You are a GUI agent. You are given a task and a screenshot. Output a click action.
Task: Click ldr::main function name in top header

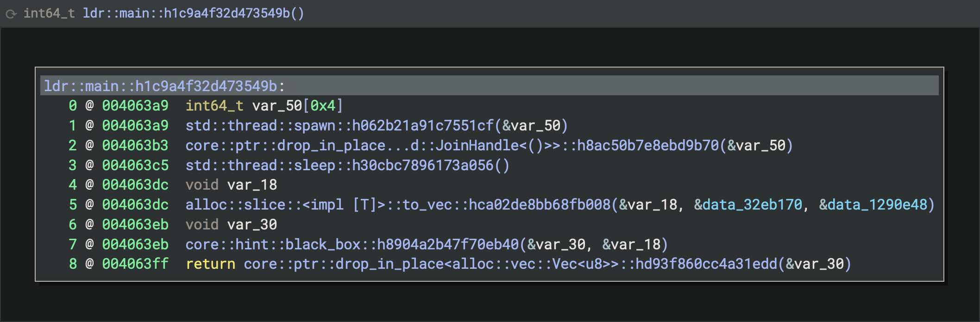click(x=193, y=13)
